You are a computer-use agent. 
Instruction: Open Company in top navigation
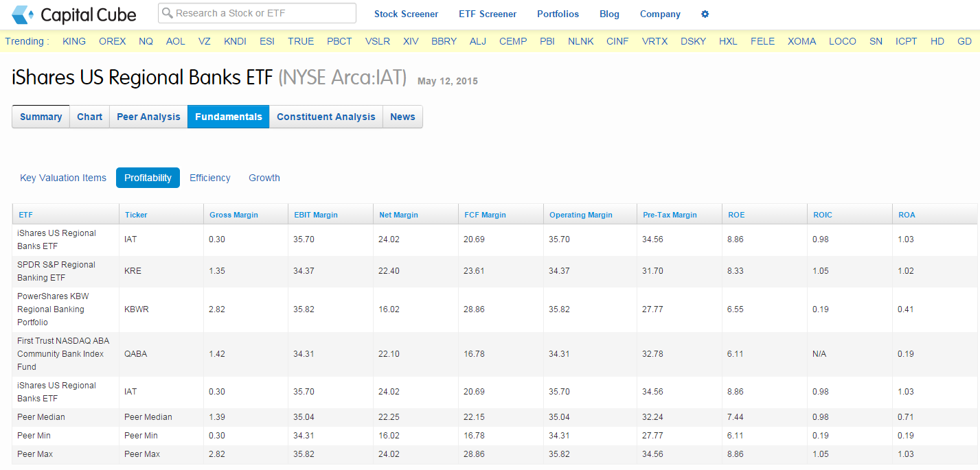point(660,14)
